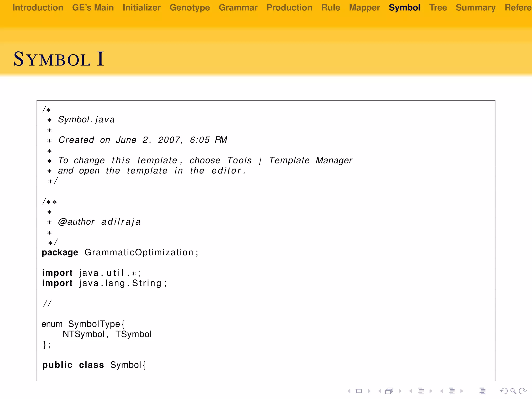Image resolution: width=532 pixels, height=399 pixels.
Task: Click the presentation outline icon
Action: click(482, 391)
